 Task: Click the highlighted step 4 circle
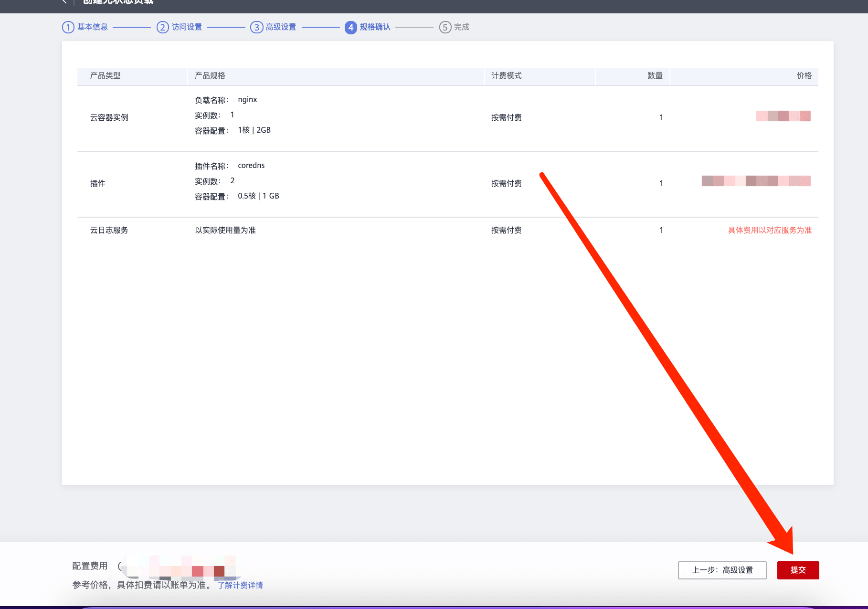(350, 27)
